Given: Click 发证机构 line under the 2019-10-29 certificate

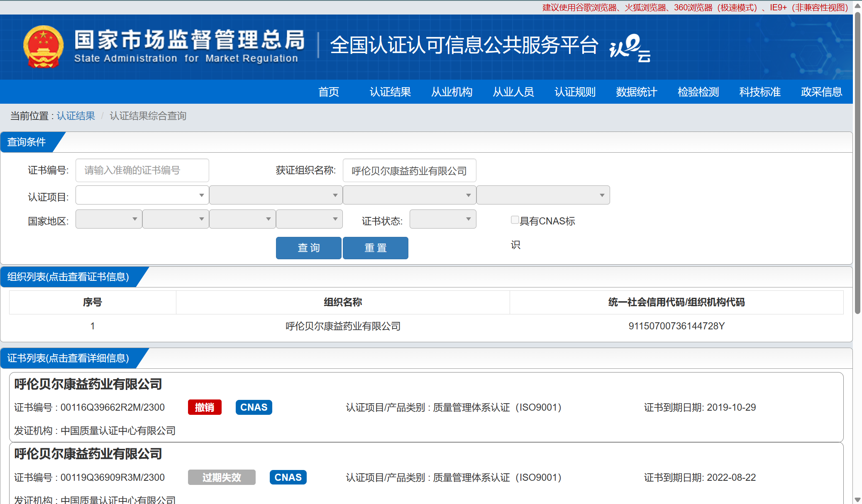Looking at the screenshot, I should (x=95, y=431).
